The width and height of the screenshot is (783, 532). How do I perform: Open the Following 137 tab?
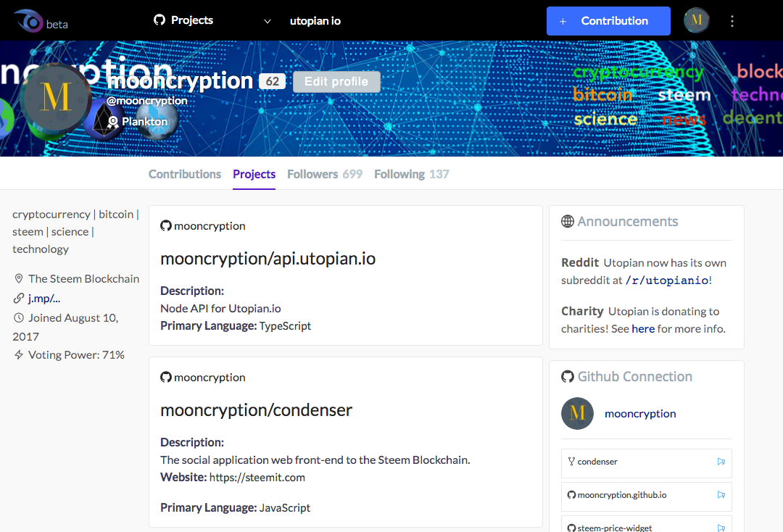click(412, 174)
